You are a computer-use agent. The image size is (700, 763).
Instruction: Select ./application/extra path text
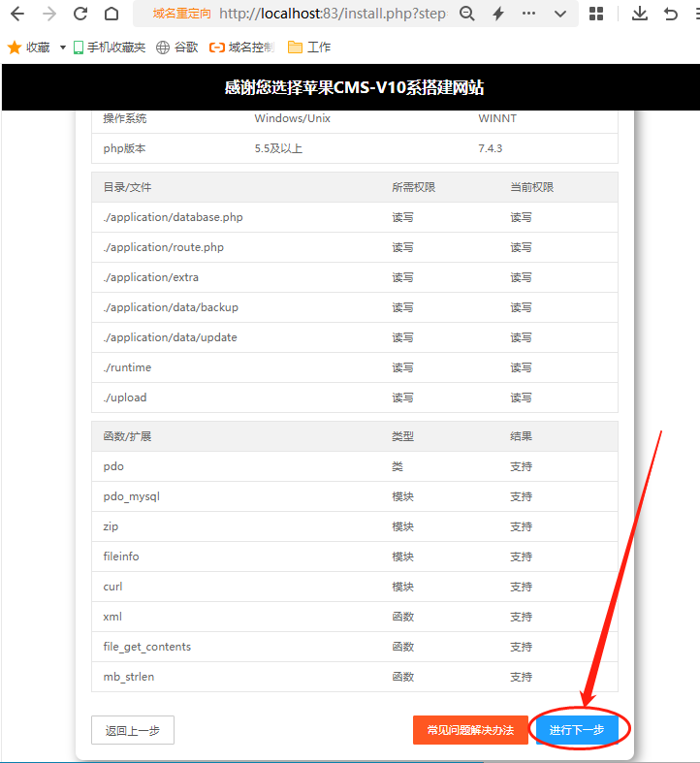(x=151, y=277)
